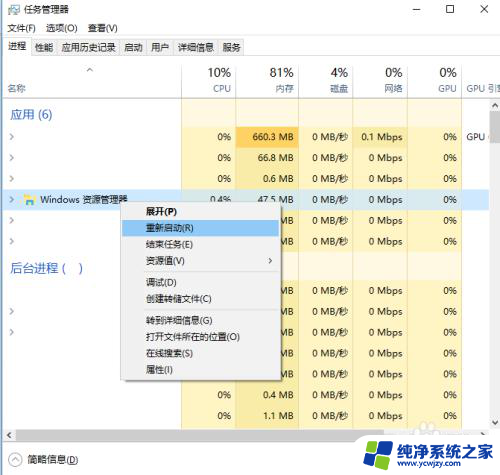Screen dimensions: 500x475
Task: Switch to the 详细信息 tab
Action: pyautogui.click(x=196, y=48)
